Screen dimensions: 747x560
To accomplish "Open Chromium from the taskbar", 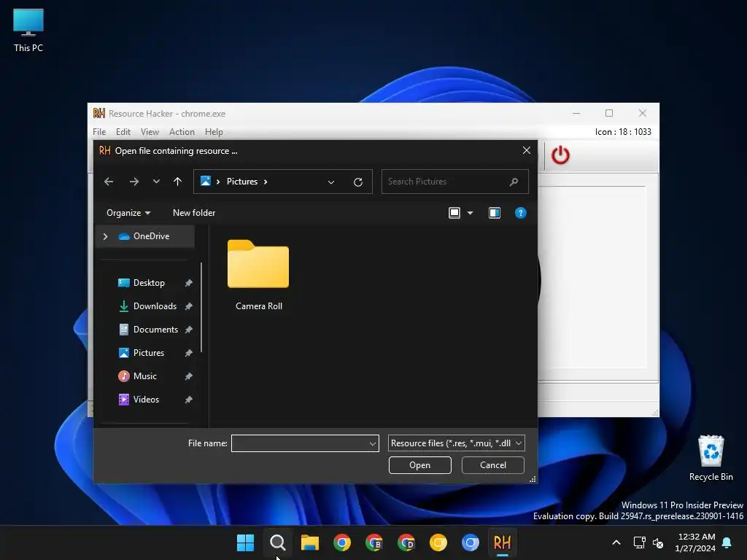I will [x=471, y=542].
